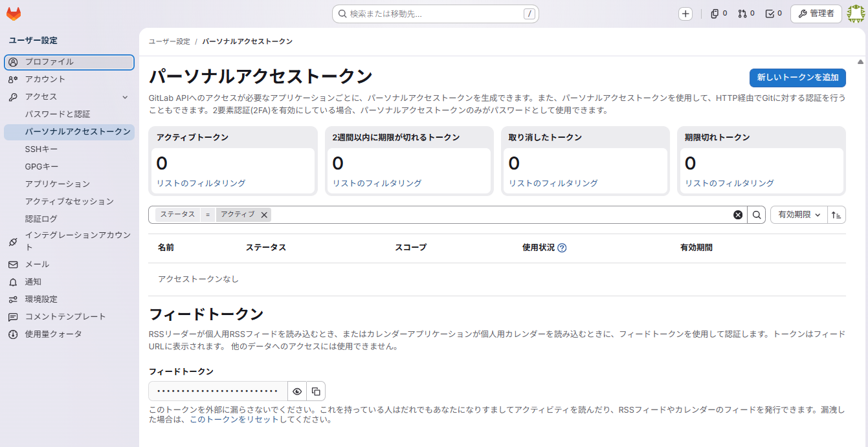The width and height of the screenshot is (868, 447).
Task: Click the 使用状況 help question icon
Action: click(x=561, y=247)
